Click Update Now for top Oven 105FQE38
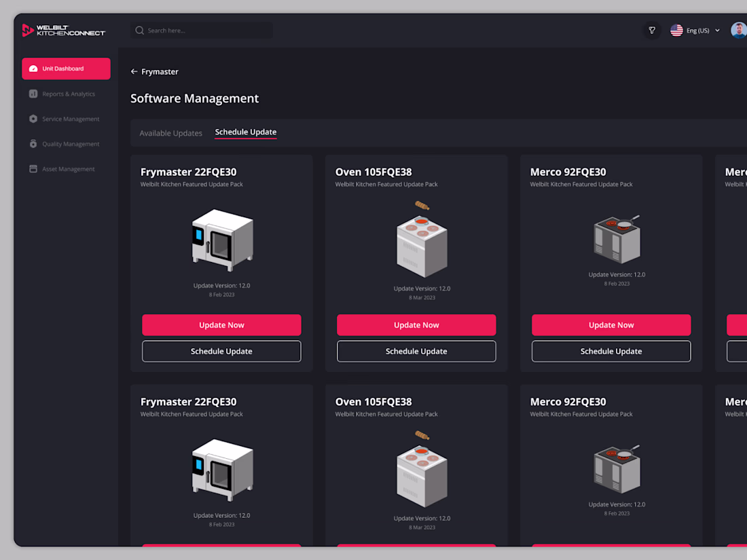This screenshot has width=747, height=560. tap(416, 324)
